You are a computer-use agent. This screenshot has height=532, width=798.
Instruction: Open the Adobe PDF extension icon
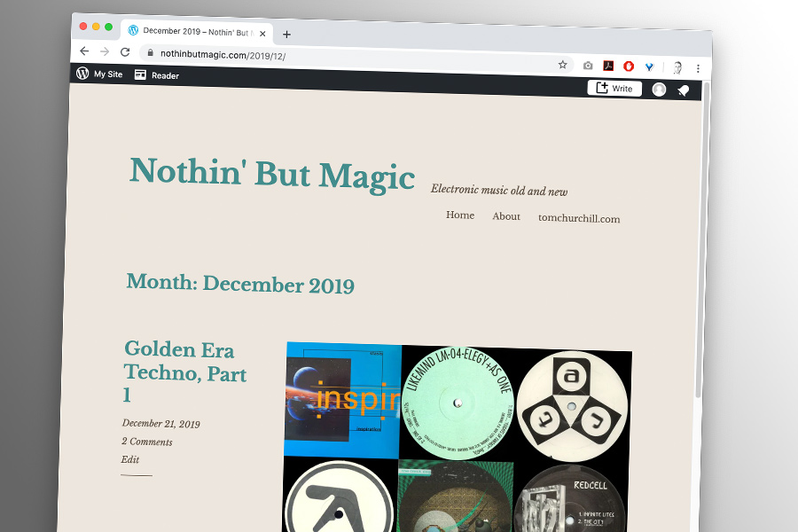pyautogui.click(x=608, y=66)
